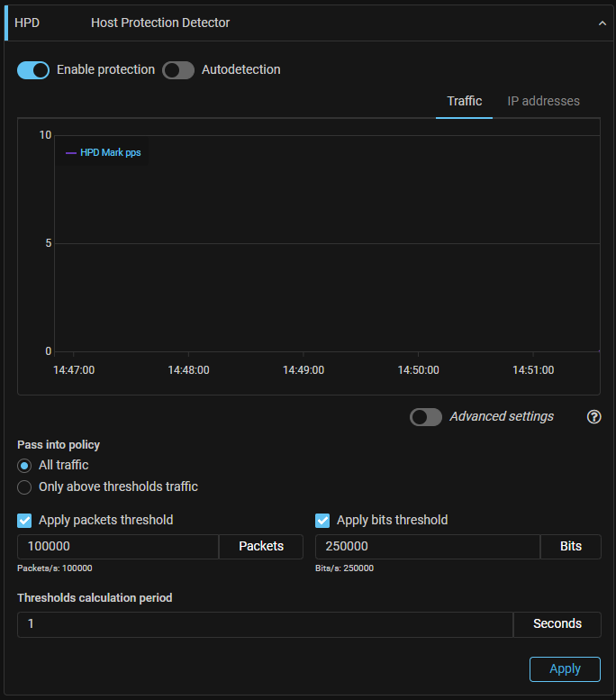Click the help question mark icon
The image size is (616, 700).
[593, 417]
